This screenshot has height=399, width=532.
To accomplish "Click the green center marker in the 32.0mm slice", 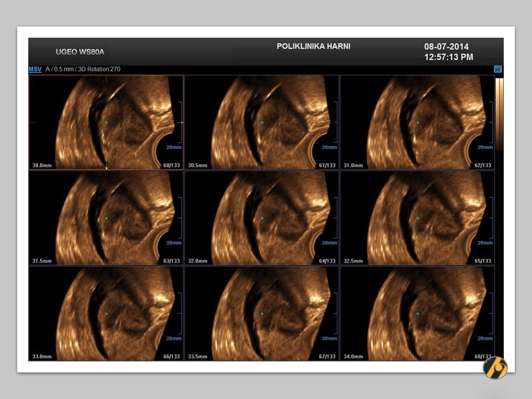I will [262, 218].
